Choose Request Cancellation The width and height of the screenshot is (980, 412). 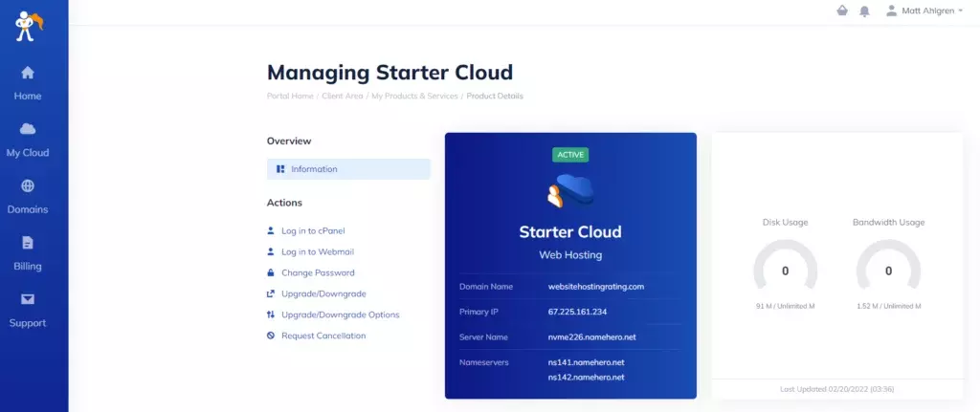(x=323, y=336)
